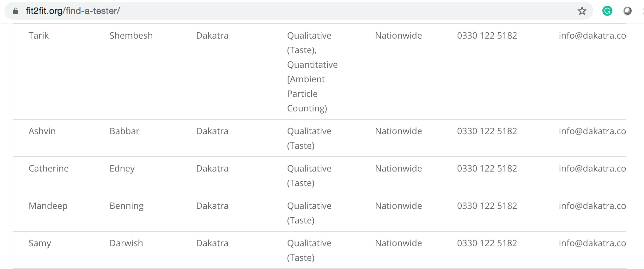This screenshot has height=269, width=644.
Task: Click the Dakatra company in Mandeep's row
Action: coord(212,206)
